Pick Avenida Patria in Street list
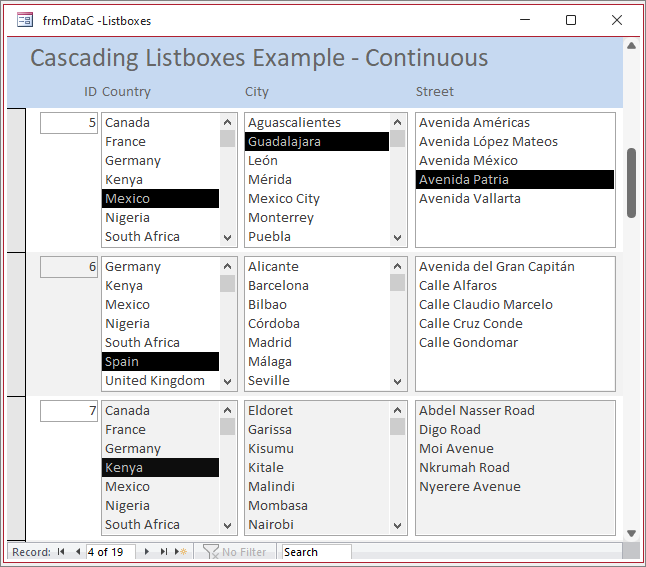The height and width of the screenshot is (567, 646). click(x=515, y=179)
